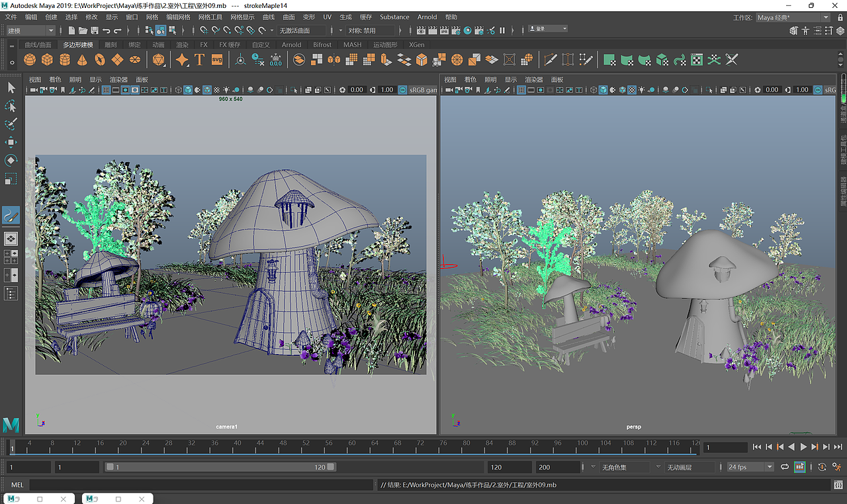Select the Paint Selection tool
This screenshot has width=847, height=504.
[11, 124]
